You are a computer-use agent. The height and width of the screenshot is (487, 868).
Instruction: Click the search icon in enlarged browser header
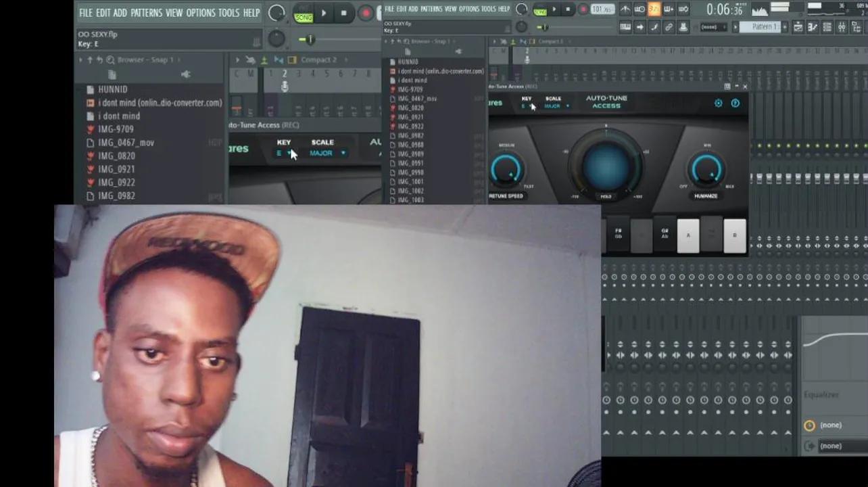coord(110,60)
